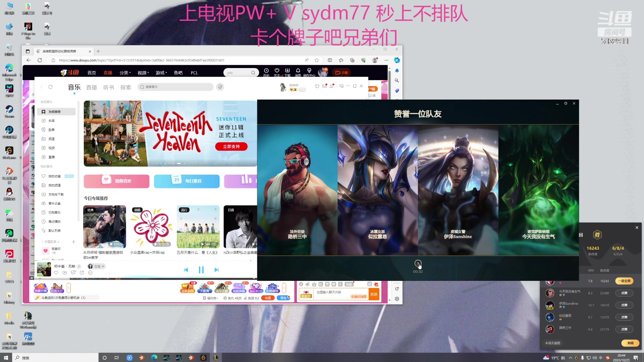Open the 长月烬明 playlist thumbnail
644x362 pixels.
coord(105,227)
